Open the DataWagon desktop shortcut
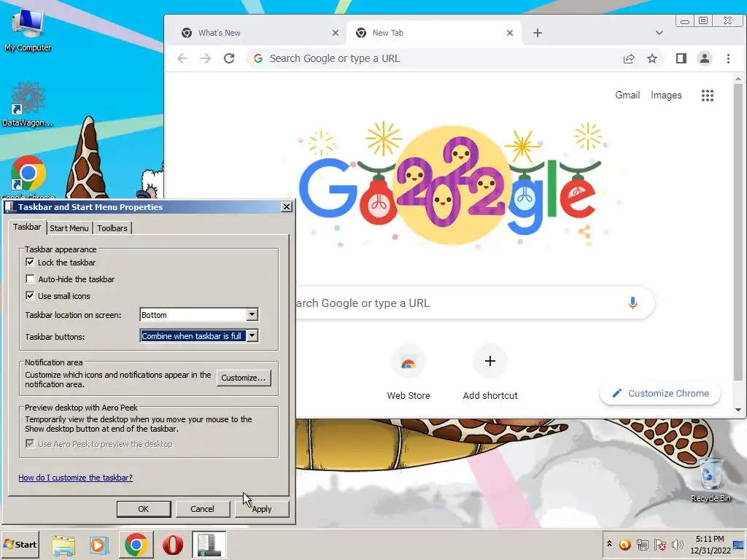 click(28, 104)
